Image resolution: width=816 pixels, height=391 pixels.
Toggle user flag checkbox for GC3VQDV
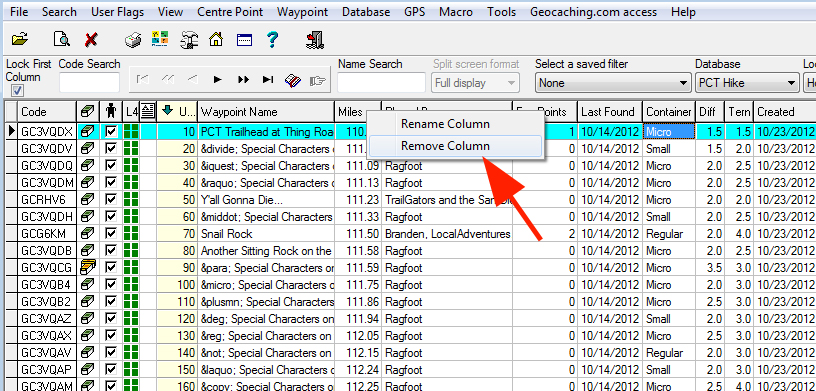click(x=111, y=149)
